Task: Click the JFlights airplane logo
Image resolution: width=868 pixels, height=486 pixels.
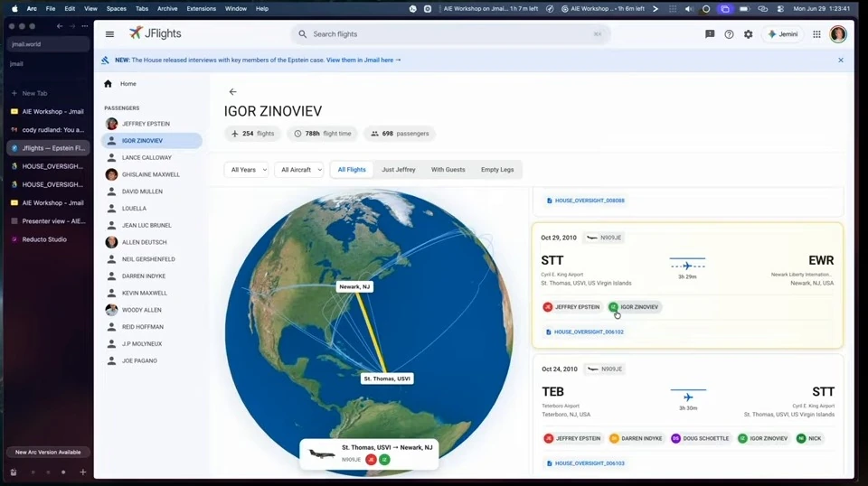Action: pyautogui.click(x=136, y=33)
